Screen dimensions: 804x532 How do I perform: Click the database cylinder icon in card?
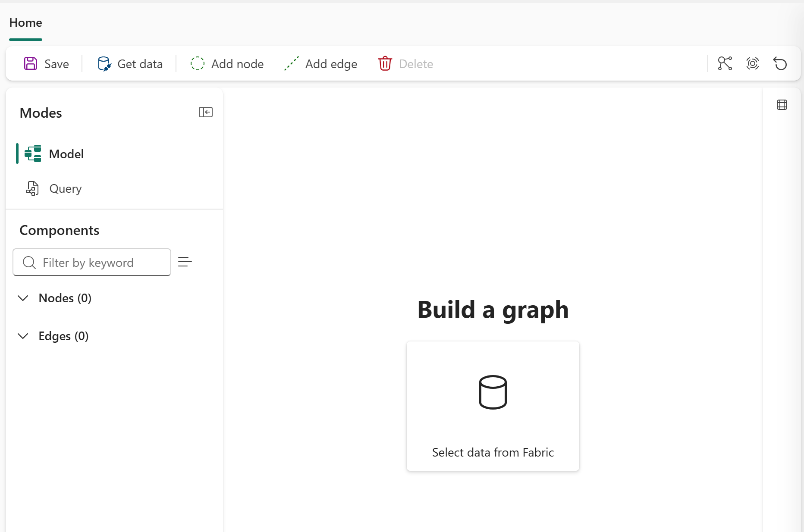[x=493, y=392]
